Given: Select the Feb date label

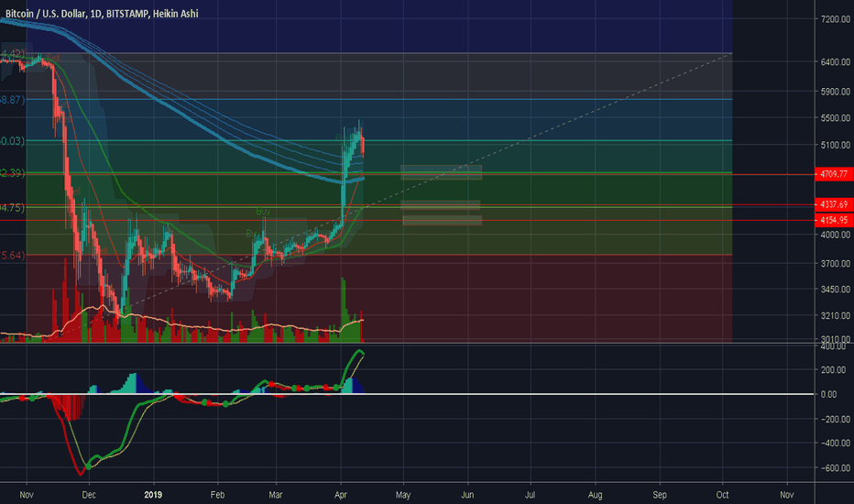Looking at the screenshot, I should pyautogui.click(x=217, y=495).
